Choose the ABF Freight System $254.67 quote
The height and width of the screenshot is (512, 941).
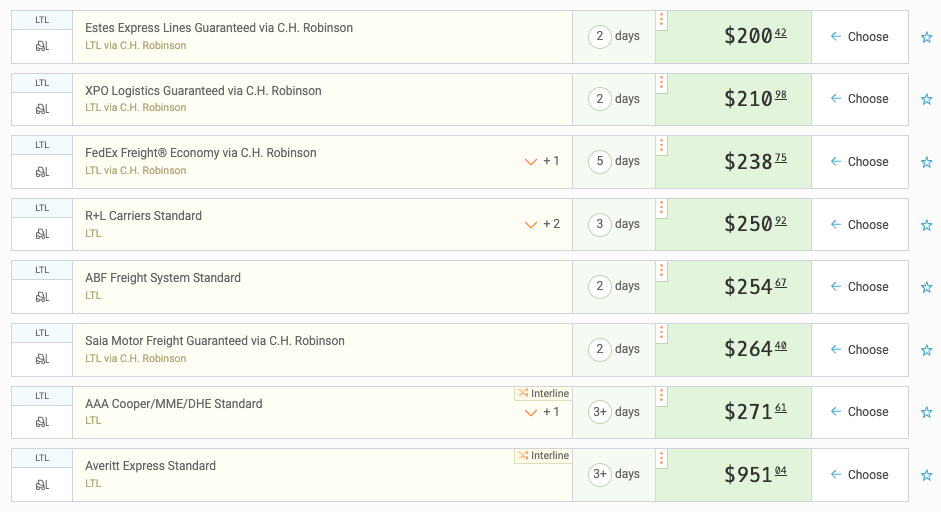pos(859,287)
